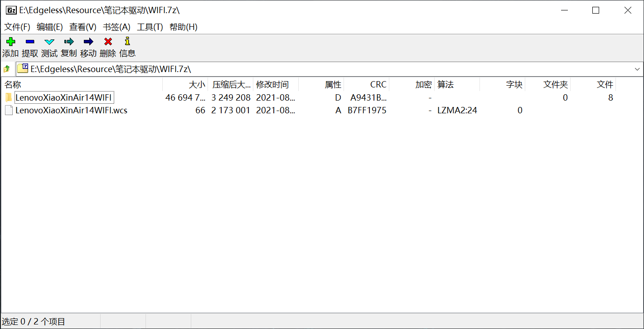Close the 7-Zip window

[628, 10]
